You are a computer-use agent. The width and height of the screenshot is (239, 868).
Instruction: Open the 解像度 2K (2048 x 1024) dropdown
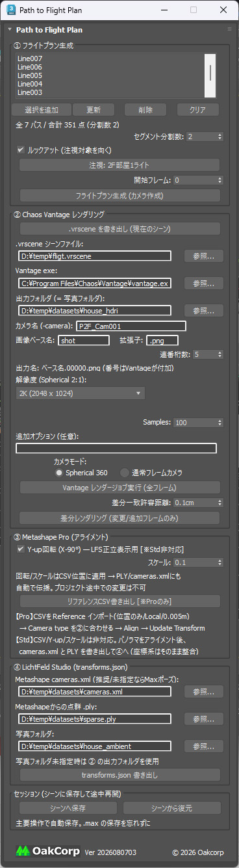point(80,393)
